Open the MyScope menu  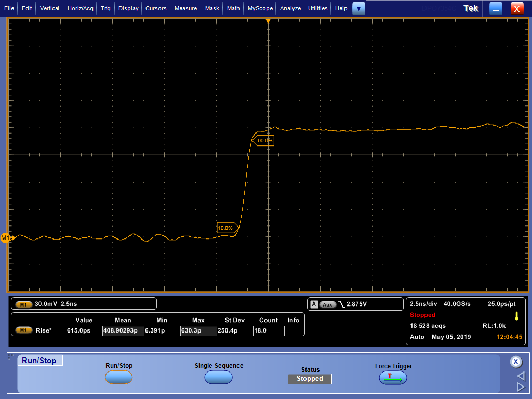(260, 8)
